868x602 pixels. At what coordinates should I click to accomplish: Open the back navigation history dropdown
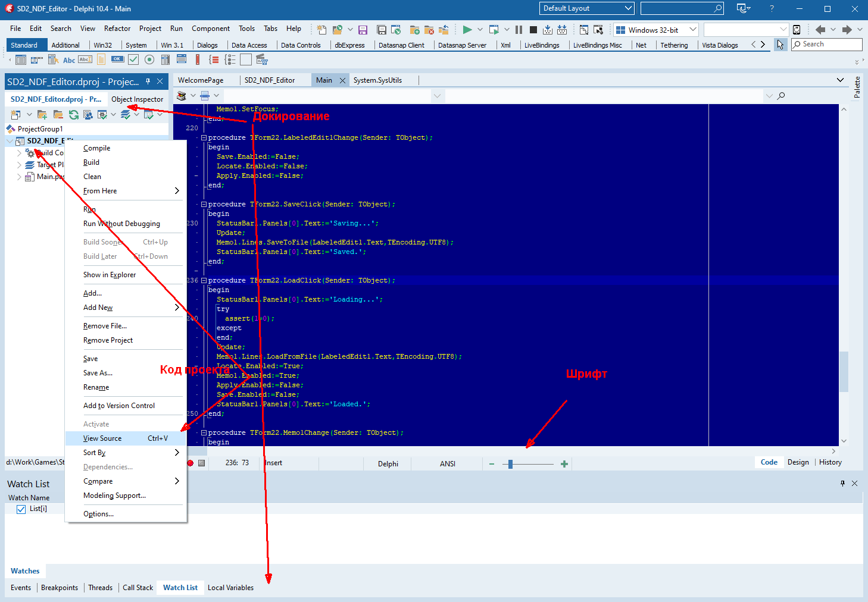coord(833,30)
